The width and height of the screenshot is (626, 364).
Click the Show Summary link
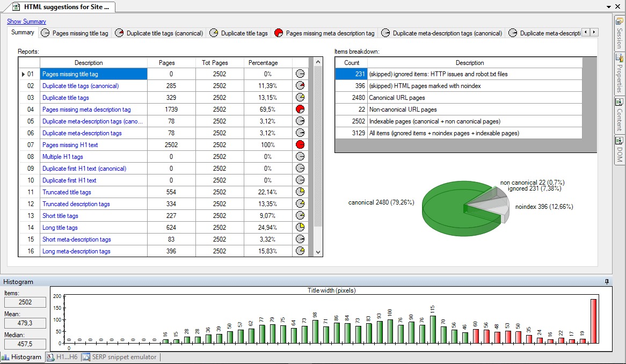pyautogui.click(x=26, y=21)
